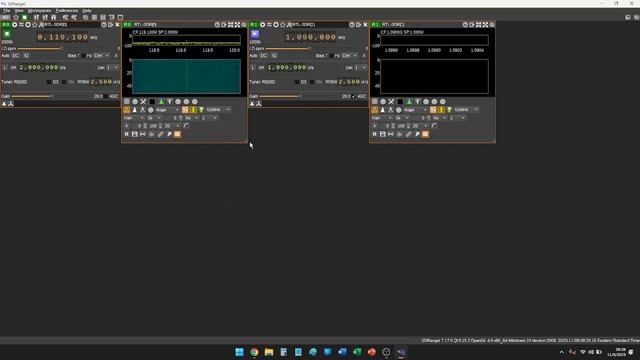The height and width of the screenshot is (360, 640).
Task: Reload the R0 device using circle icon
Action: 28,25
